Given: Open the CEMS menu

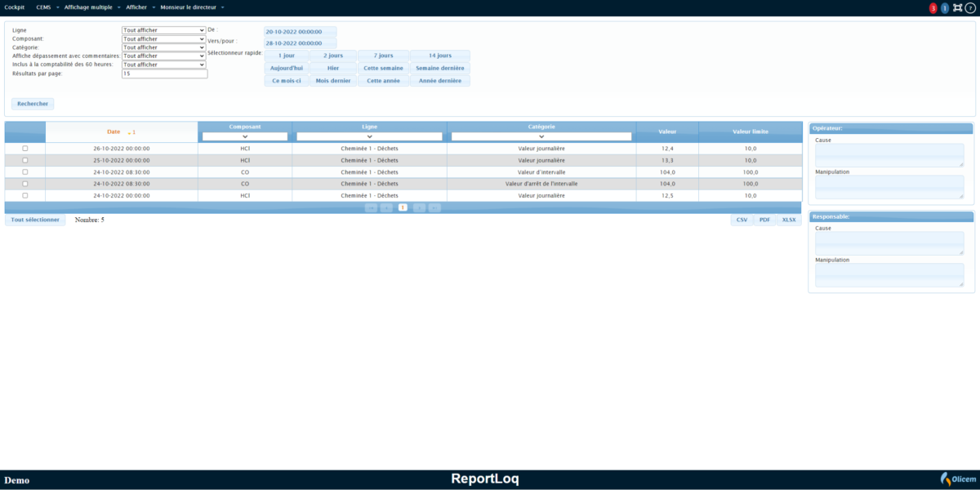Looking at the screenshot, I should [x=43, y=7].
